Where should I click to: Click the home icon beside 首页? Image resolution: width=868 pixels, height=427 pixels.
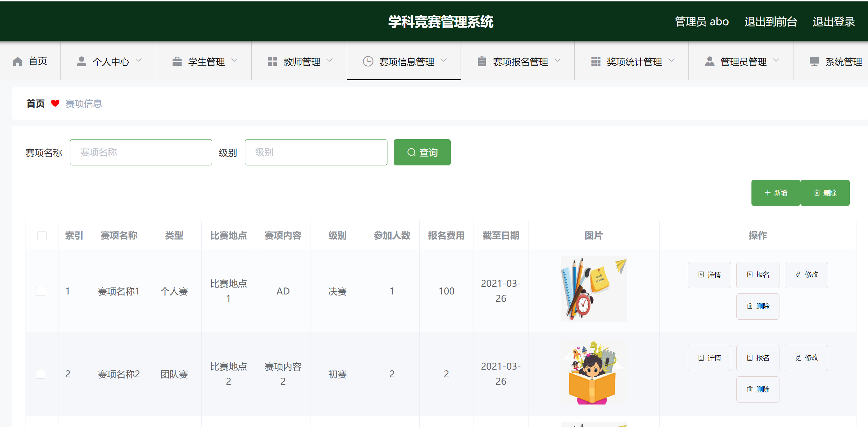17,61
